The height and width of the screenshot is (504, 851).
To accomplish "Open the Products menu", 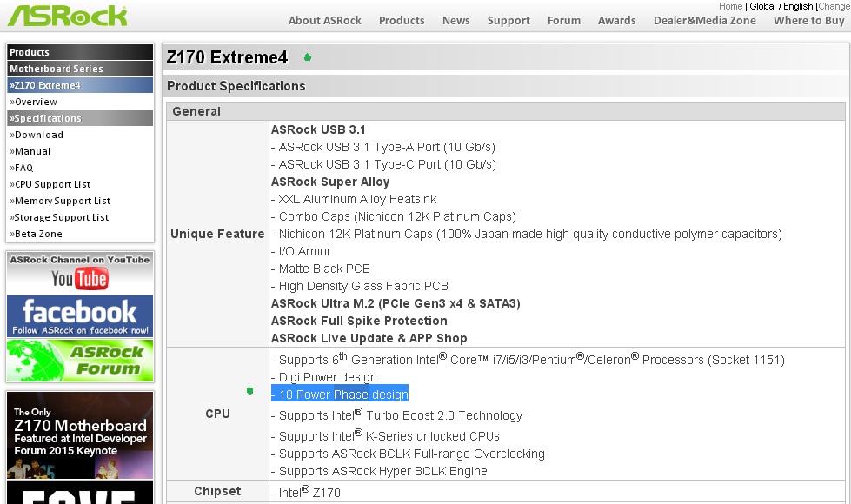I will (x=402, y=21).
